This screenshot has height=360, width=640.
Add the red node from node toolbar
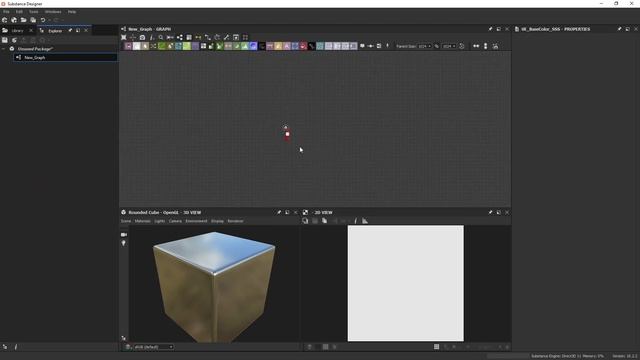pos(303,46)
